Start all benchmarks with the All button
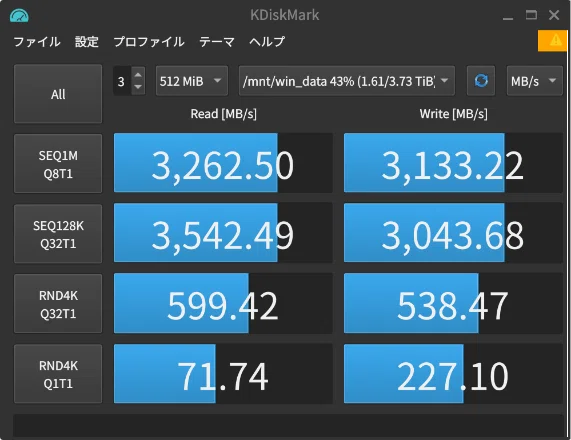 (x=58, y=94)
